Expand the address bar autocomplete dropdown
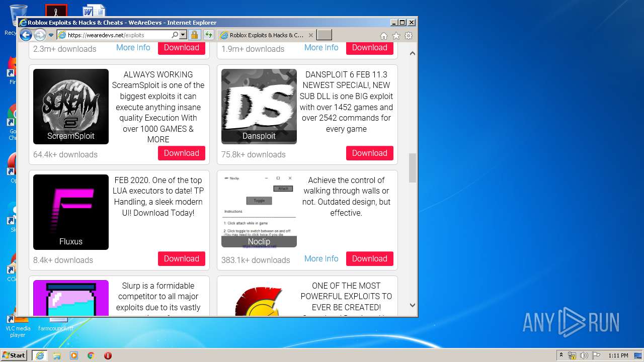Screen dimensions: 644x362 [x=183, y=35]
